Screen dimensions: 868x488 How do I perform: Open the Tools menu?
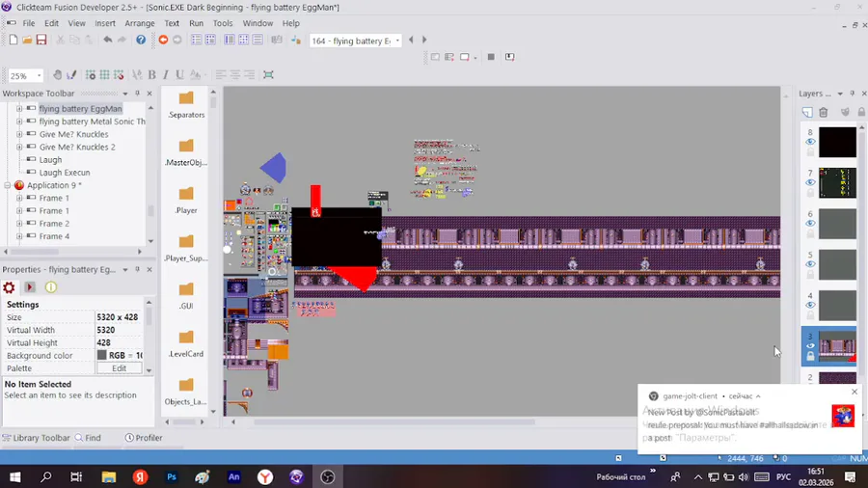coord(223,23)
